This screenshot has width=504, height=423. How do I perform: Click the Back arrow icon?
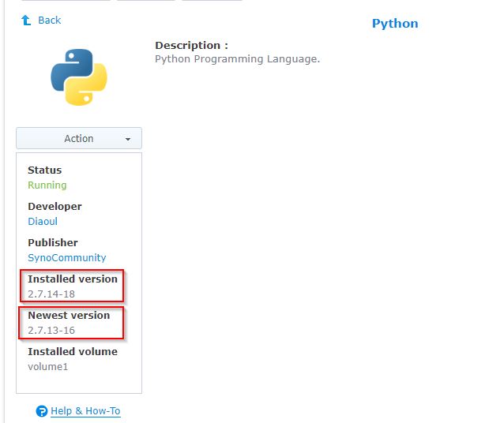pyautogui.click(x=26, y=21)
